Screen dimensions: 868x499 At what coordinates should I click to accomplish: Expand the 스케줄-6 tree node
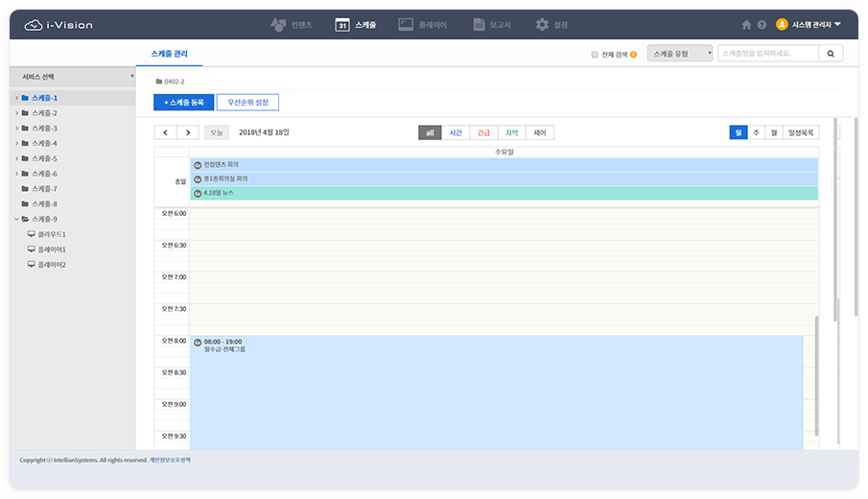16,174
